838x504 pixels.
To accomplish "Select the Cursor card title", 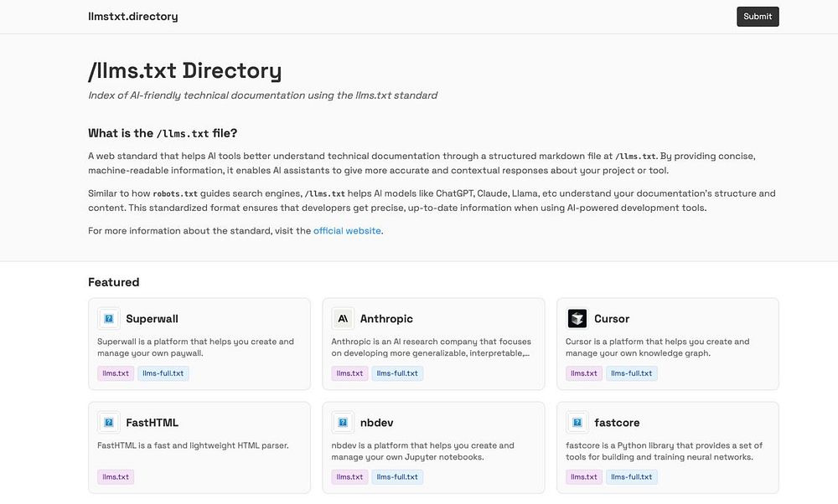I will pyautogui.click(x=612, y=319).
